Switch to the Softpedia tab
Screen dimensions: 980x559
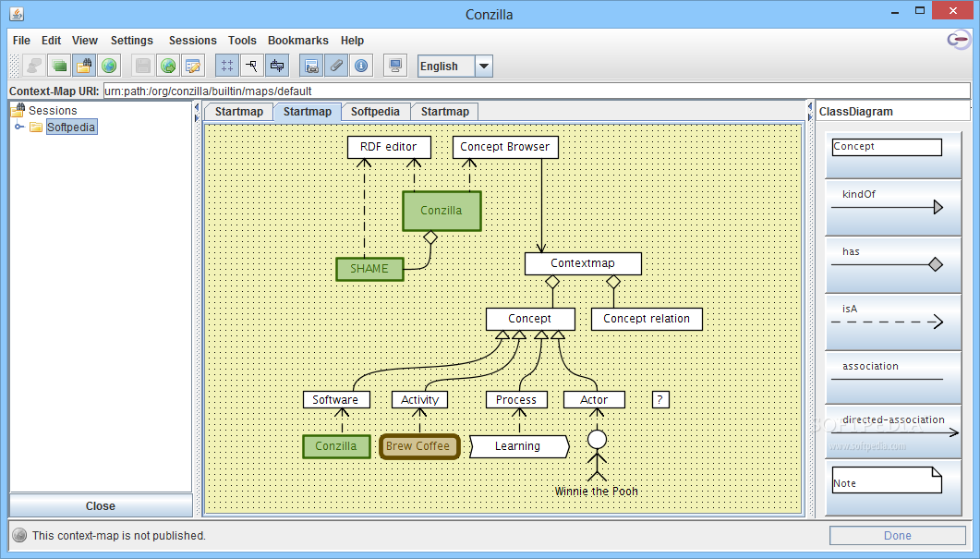[x=375, y=111]
